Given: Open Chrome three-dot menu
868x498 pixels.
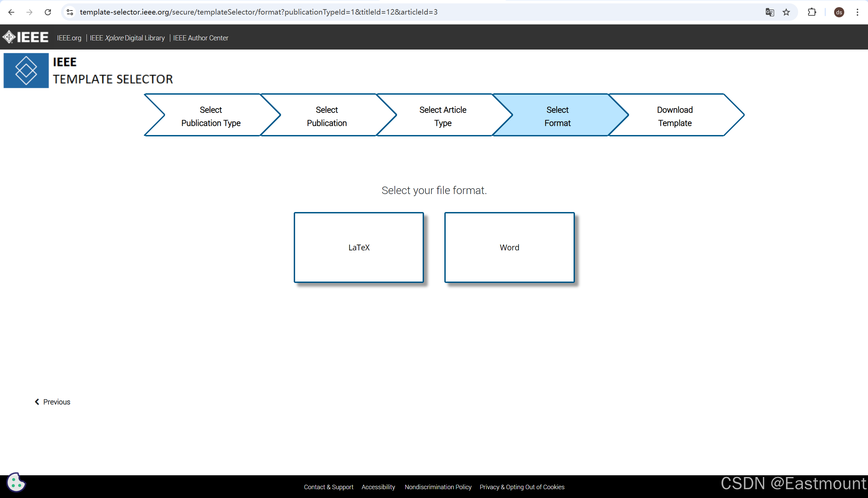Looking at the screenshot, I should coord(857,12).
